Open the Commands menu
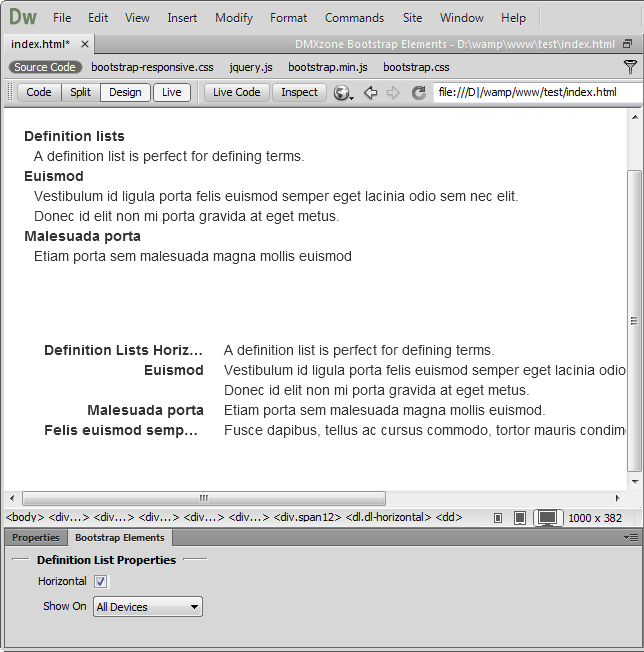The image size is (644, 652). (x=354, y=18)
